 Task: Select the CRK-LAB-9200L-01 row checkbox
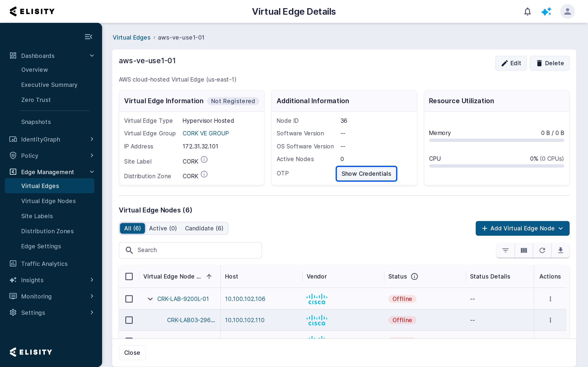(129, 299)
